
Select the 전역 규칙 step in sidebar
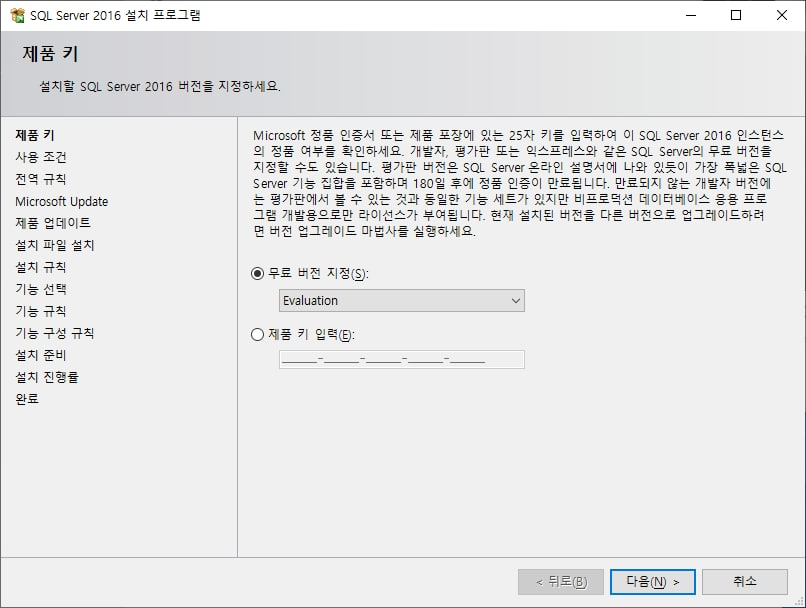pos(41,179)
